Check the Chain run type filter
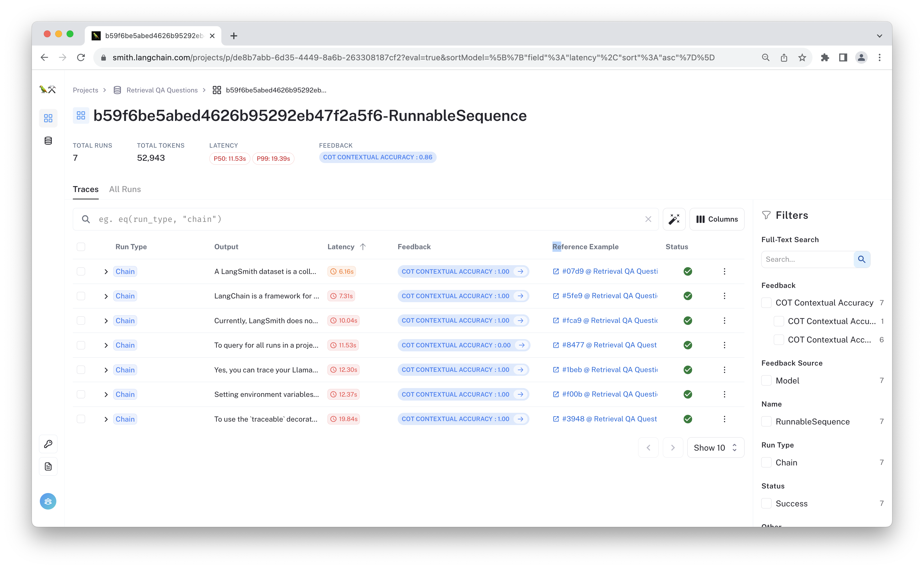 click(766, 463)
